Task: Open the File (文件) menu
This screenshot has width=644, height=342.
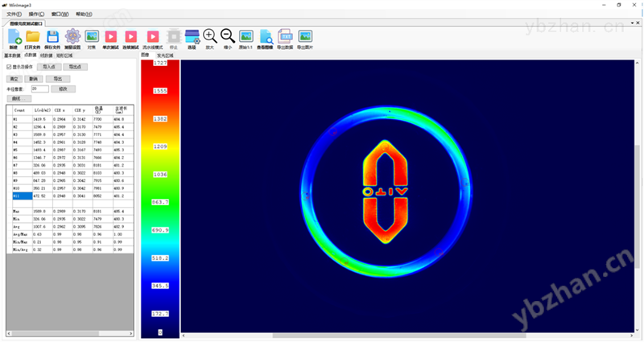Action: 14,14
